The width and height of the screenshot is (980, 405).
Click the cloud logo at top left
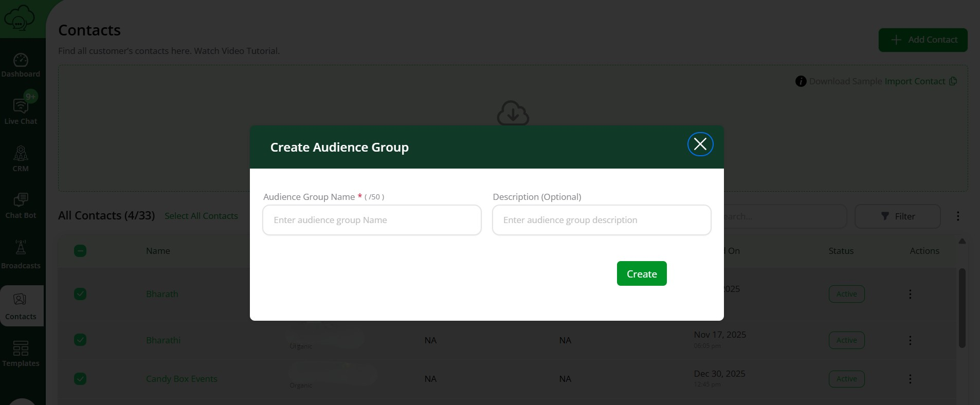pyautogui.click(x=20, y=19)
